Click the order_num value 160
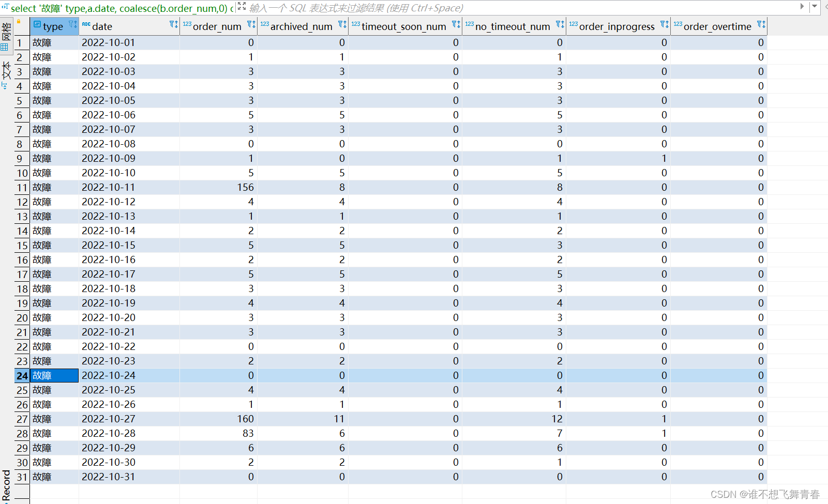 (x=218, y=419)
